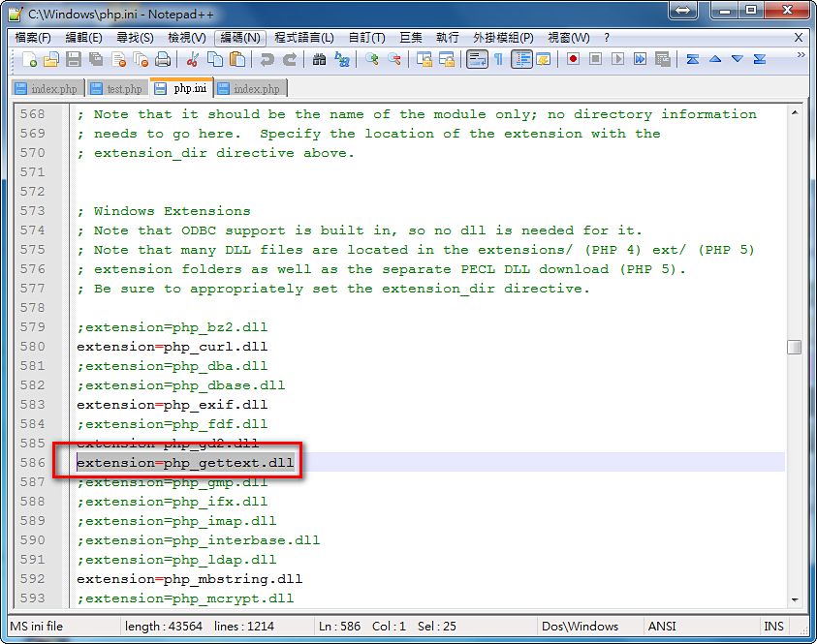Click the last blue toolbar icon with bars above and below
Image resolution: width=817 pixels, height=644 pixels.
[760, 59]
